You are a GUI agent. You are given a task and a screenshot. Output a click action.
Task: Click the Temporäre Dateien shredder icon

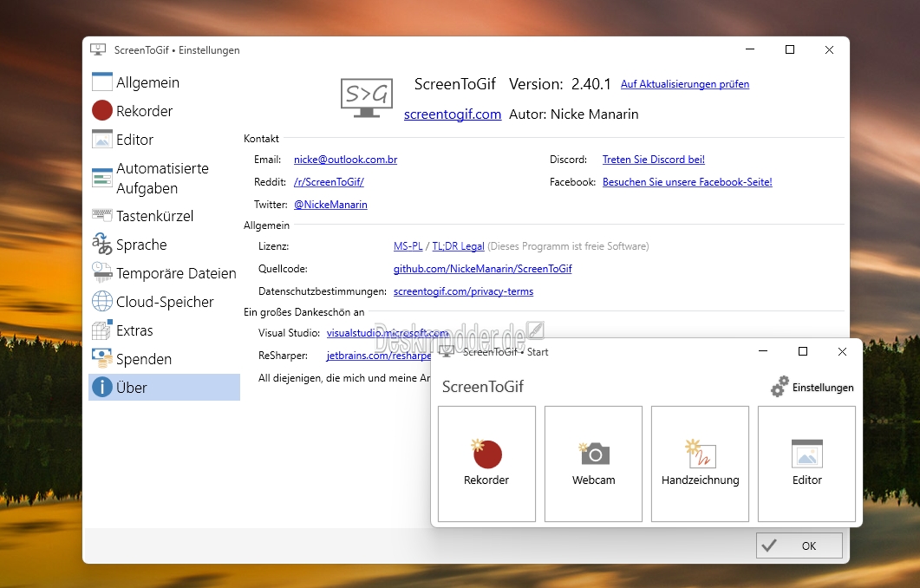point(102,273)
